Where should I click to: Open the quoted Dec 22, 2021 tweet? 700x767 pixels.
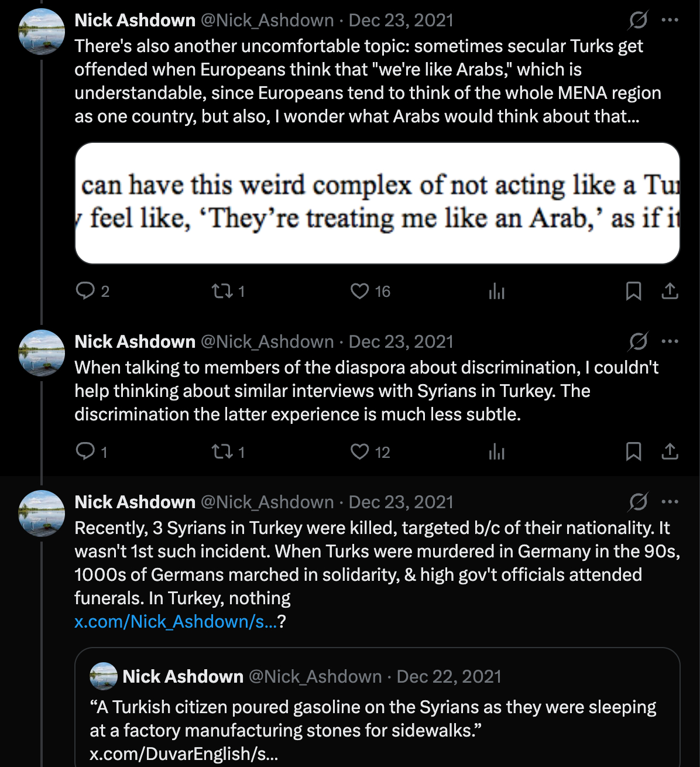375,719
